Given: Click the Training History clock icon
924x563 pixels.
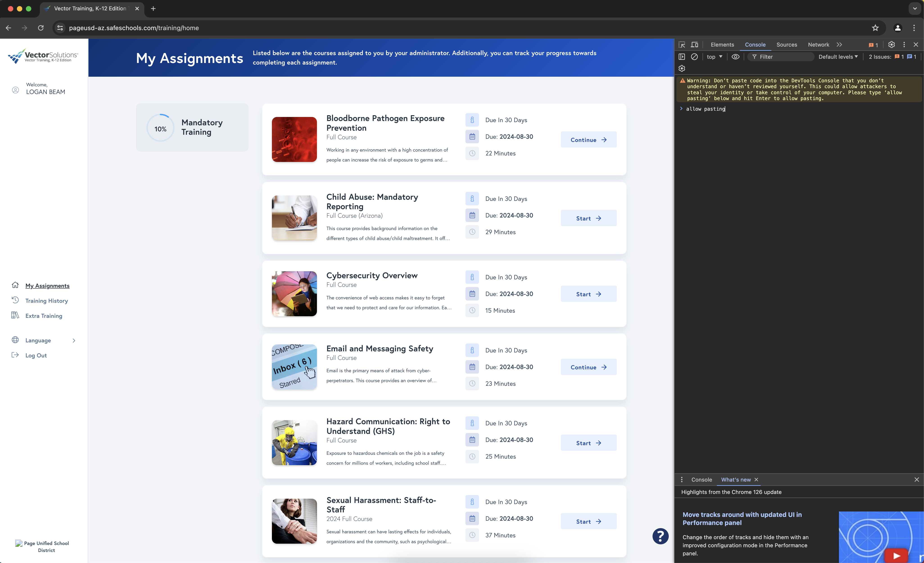Looking at the screenshot, I should pos(15,300).
